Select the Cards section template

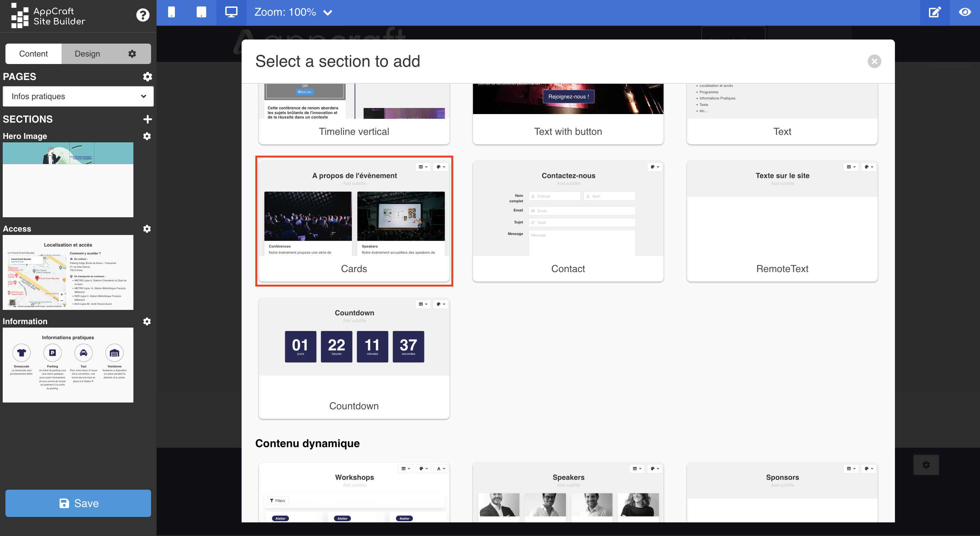coord(354,220)
